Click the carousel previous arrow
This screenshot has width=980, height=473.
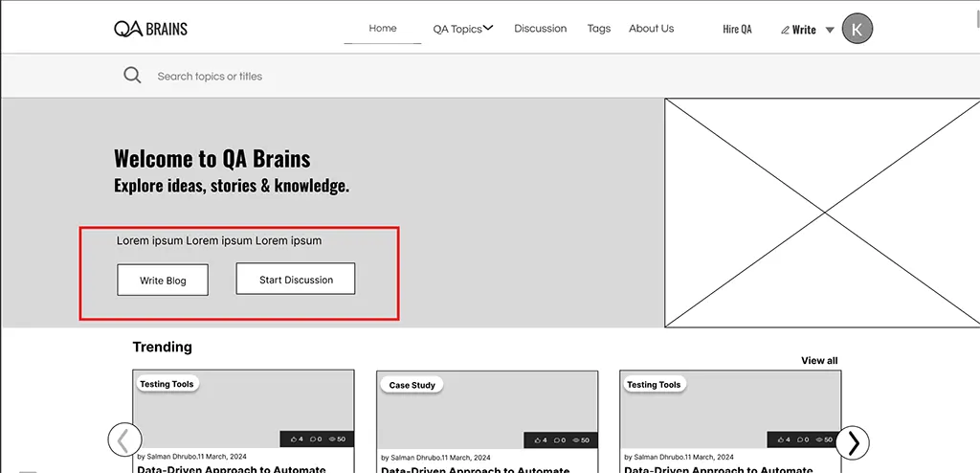124,439
